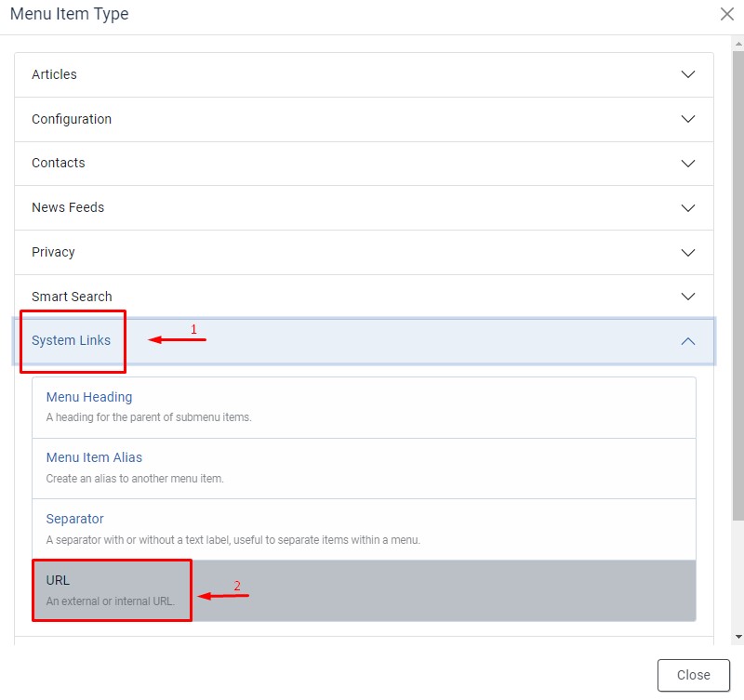Click the vertical scrollbar thumb

(737, 279)
